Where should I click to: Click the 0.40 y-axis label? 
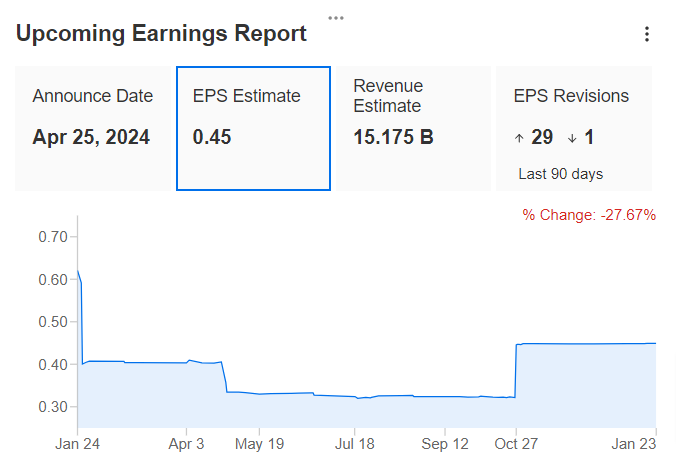point(53,365)
